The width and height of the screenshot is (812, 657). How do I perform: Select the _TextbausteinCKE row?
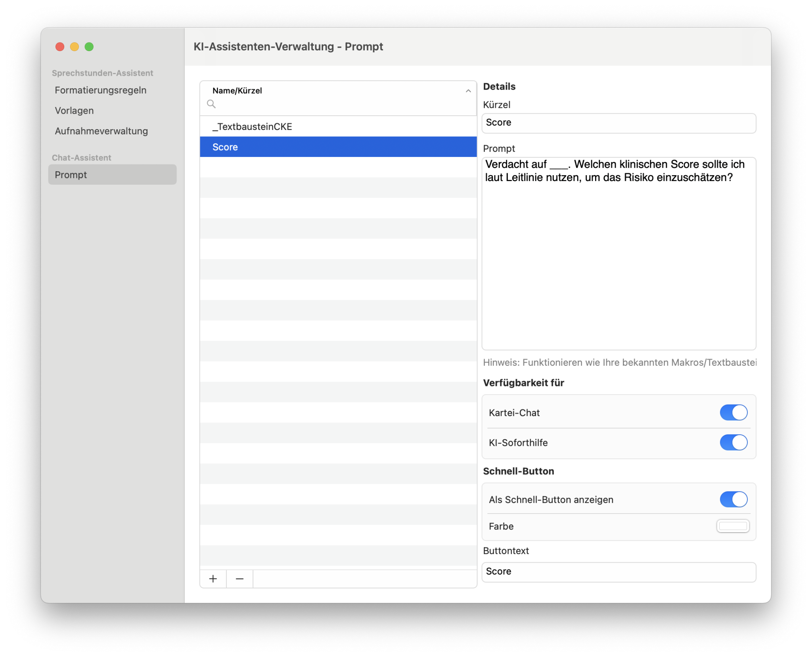(x=338, y=126)
